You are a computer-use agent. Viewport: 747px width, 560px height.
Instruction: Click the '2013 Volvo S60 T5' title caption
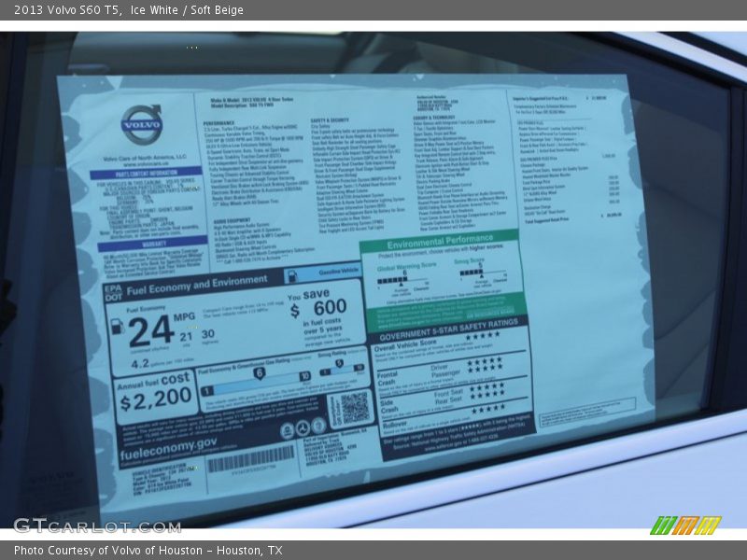[x=66, y=10]
